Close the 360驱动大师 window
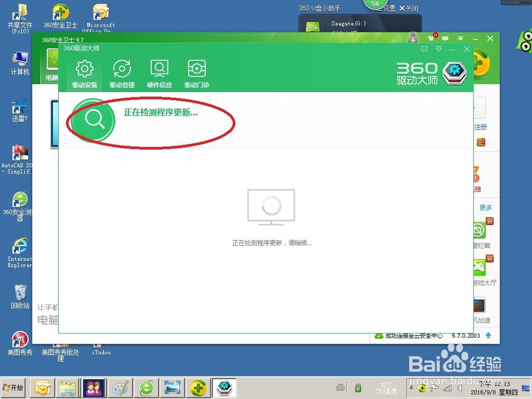The image size is (532, 399). click(x=467, y=49)
